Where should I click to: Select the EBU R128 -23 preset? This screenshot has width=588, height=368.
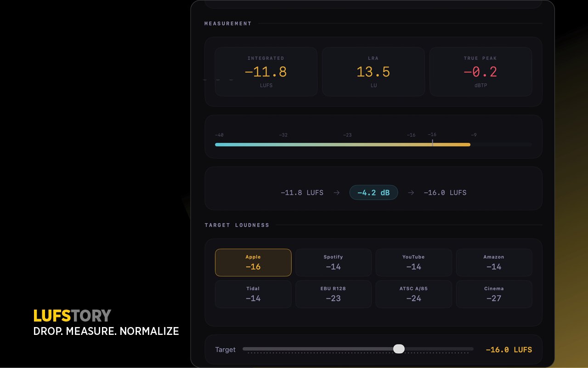(x=333, y=294)
